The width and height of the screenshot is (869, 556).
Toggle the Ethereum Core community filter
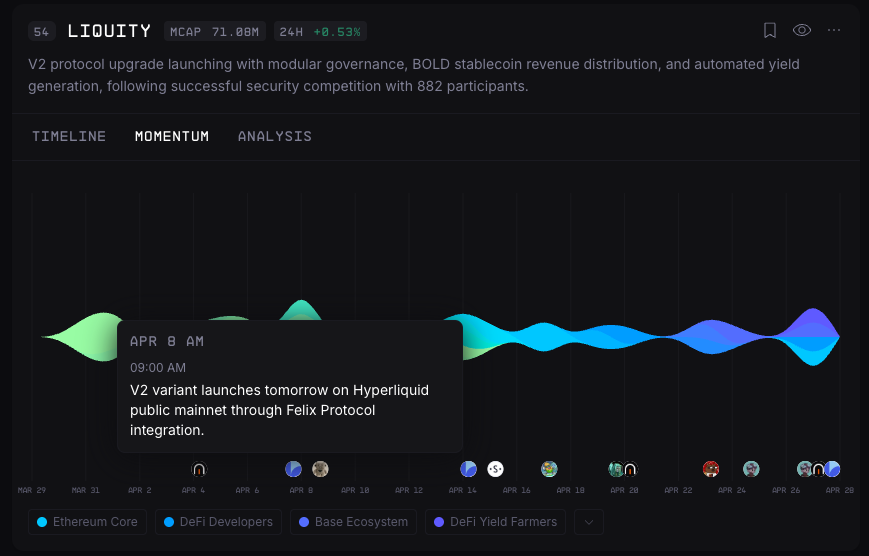(x=87, y=522)
